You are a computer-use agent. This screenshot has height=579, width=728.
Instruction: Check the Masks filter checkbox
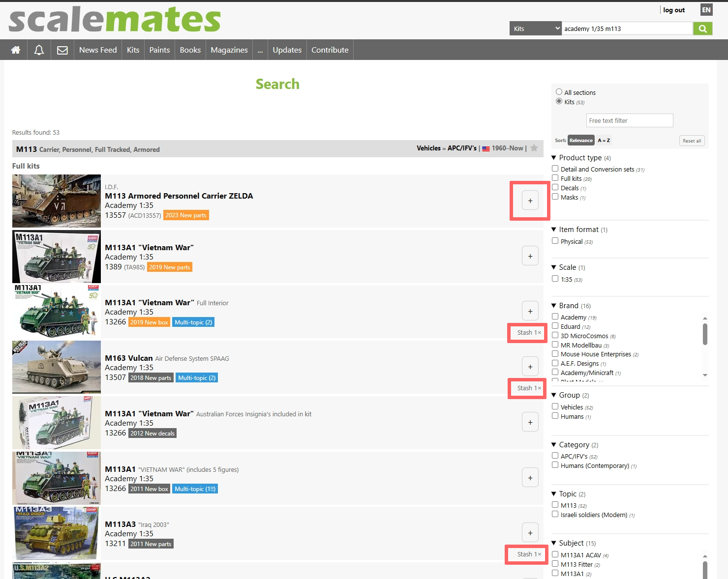555,197
